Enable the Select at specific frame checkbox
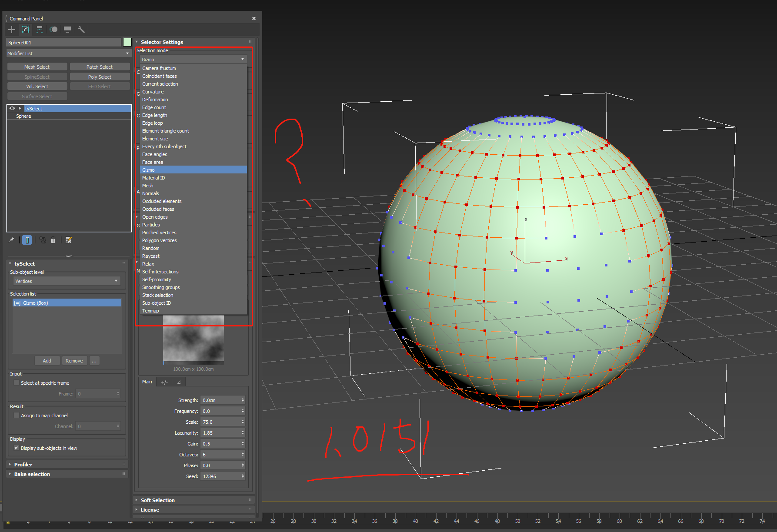Screen dimensions: 777x532 coord(17,383)
